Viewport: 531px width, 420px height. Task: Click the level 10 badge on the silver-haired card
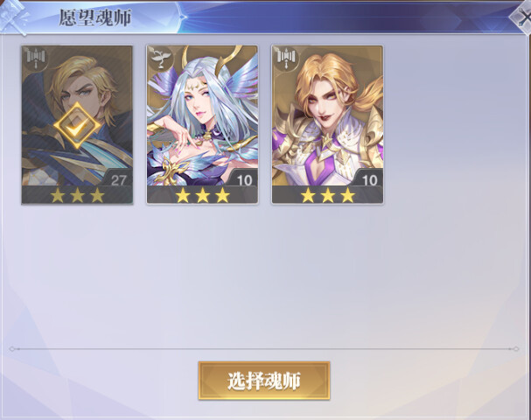(244, 179)
